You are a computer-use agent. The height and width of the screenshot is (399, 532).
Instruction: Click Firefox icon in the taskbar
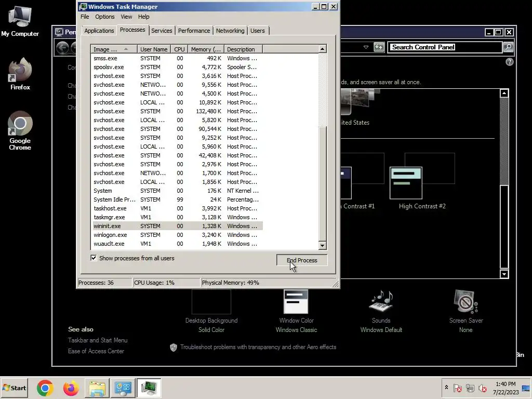point(71,388)
